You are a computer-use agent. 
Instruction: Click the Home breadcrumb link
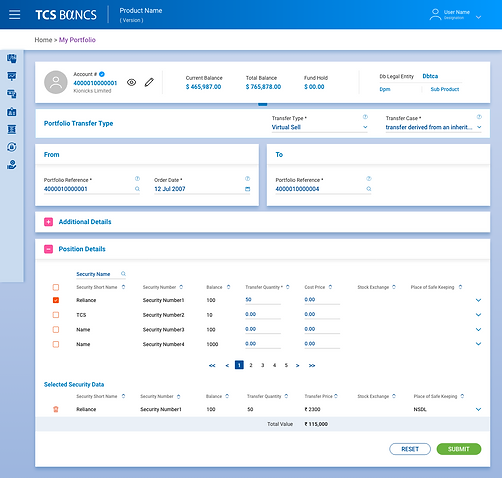(x=43, y=40)
